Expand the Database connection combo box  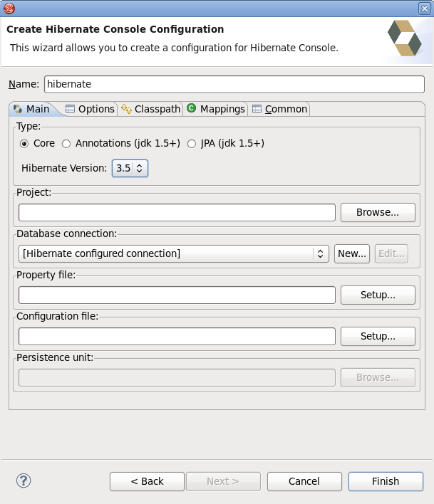[x=175, y=253]
